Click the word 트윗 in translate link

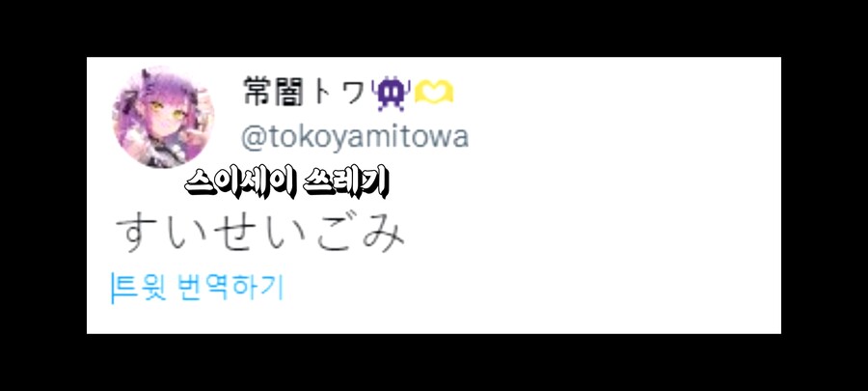coord(141,288)
